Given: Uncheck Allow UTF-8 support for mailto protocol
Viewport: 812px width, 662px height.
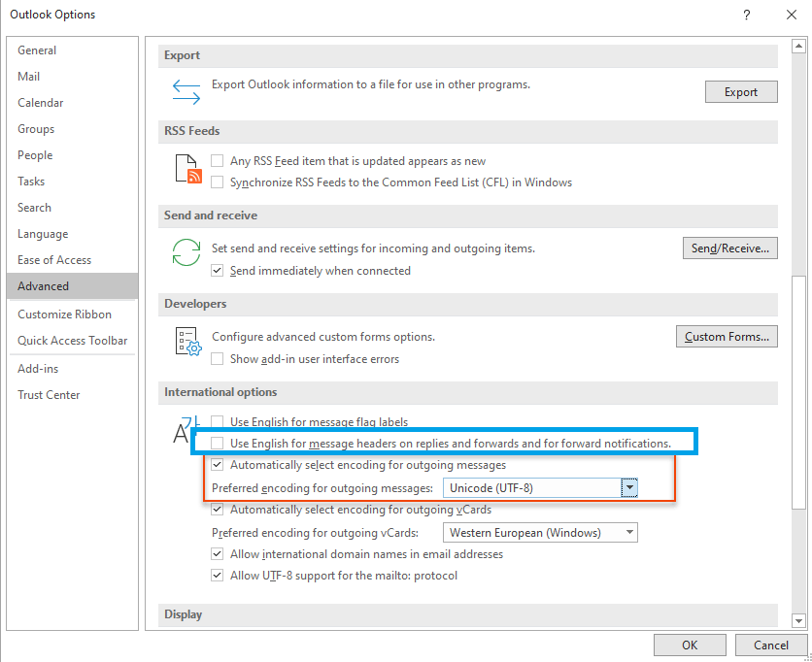Looking at the screenshot, I should pyautogui.click(x=217, y=575).
